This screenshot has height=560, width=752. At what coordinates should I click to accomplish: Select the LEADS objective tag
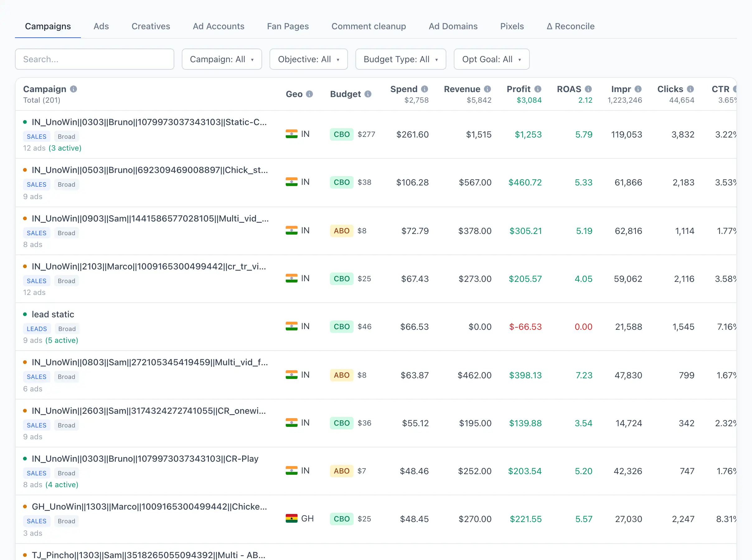[37, 329]
